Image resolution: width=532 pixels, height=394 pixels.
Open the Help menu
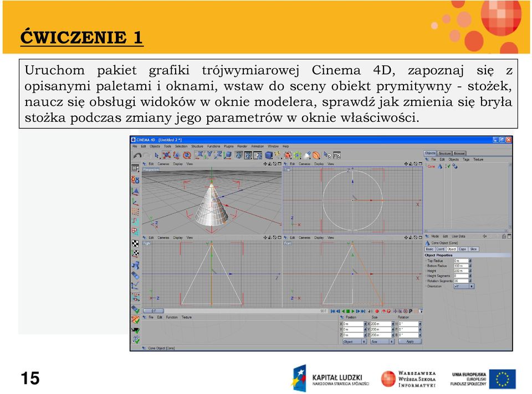click(286, 146)
